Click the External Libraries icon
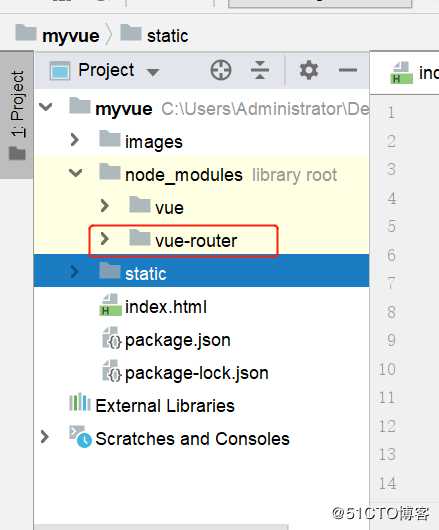Image resolution: width=439 pixels, height=530 pixels. point(80,402)
